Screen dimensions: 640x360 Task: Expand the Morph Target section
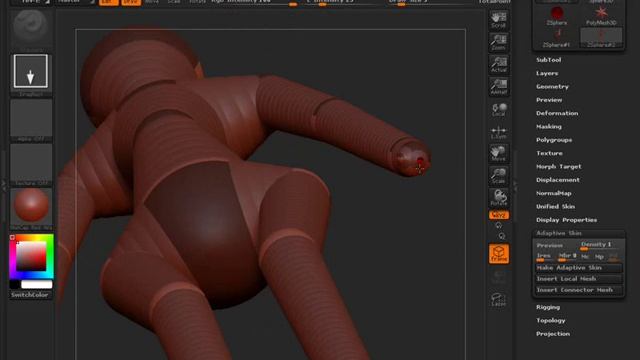click(559, 167)
